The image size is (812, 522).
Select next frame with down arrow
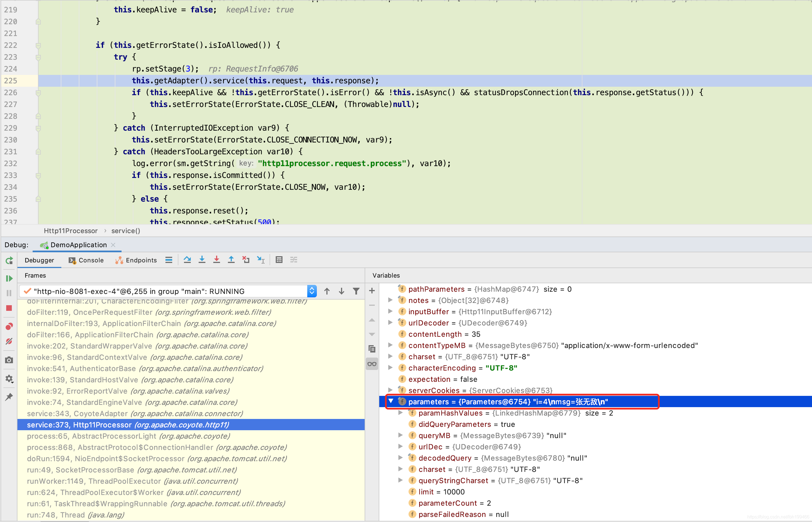point(342,291)
